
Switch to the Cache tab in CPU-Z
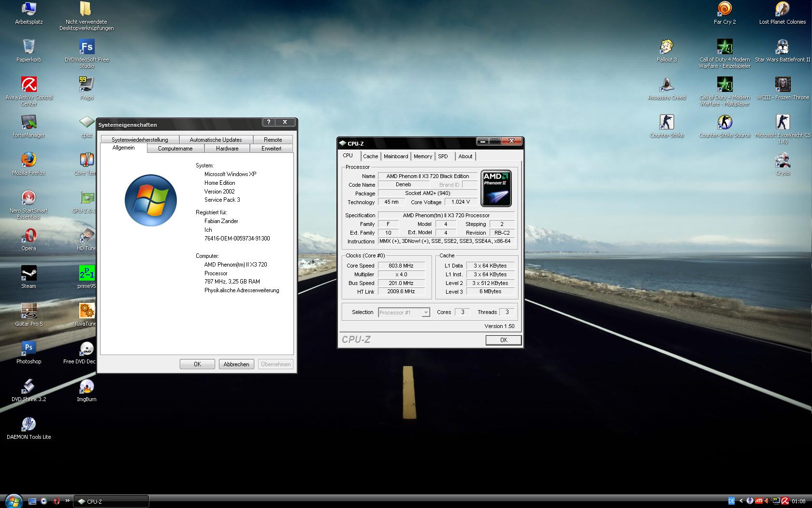[x=371, y=156]
